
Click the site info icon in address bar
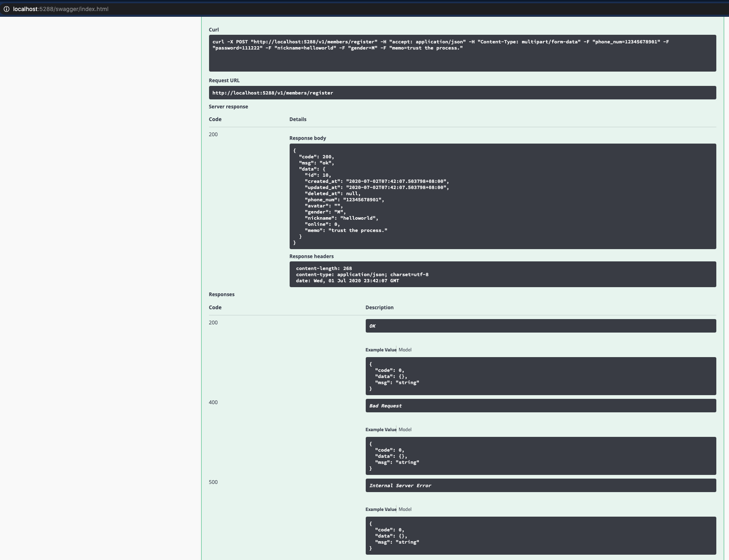7,9
